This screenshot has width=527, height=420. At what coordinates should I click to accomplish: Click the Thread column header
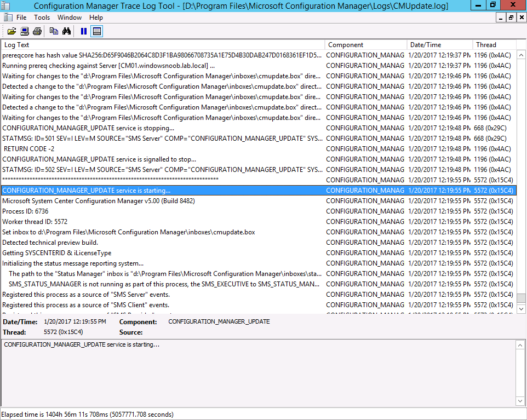(x=494, y=45)
